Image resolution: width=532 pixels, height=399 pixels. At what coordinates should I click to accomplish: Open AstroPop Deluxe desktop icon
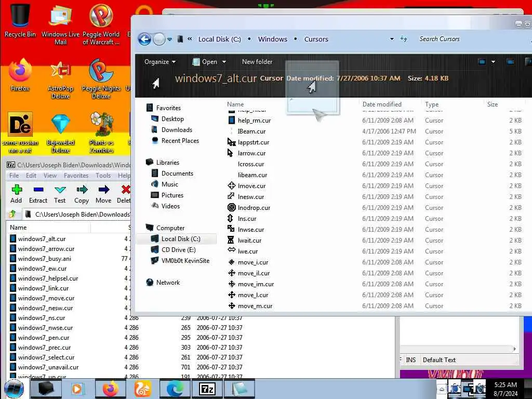point(60,79)
